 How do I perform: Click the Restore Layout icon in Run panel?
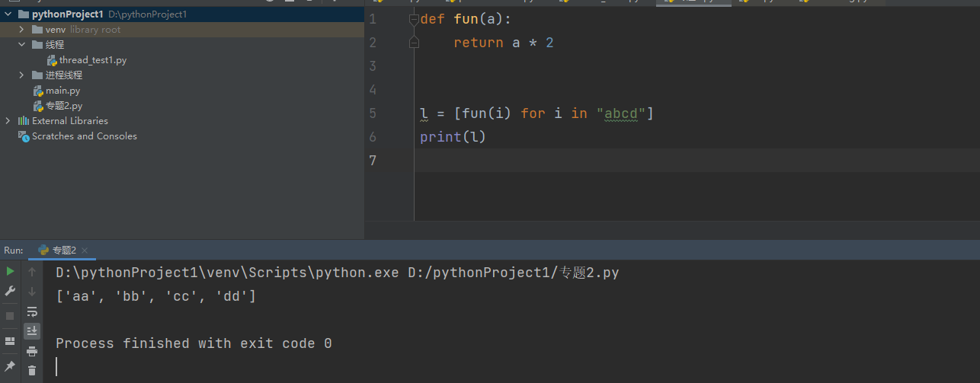pos(10,340)
